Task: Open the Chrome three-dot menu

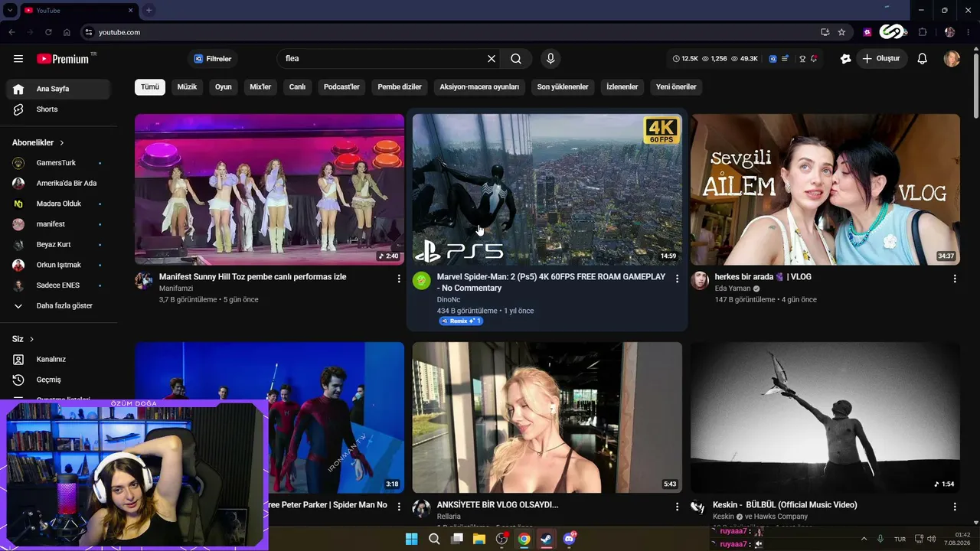Action: [969, 32]
